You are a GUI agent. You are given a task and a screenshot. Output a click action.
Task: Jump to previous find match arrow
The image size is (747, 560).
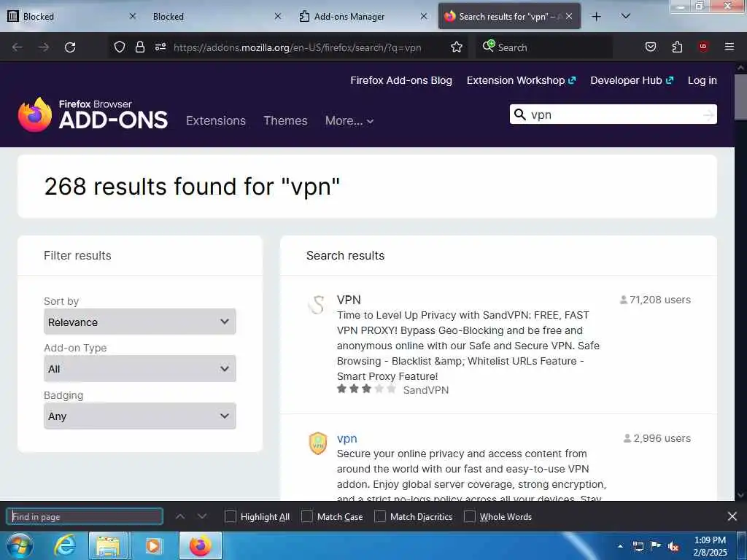click(x=180, y=516)
